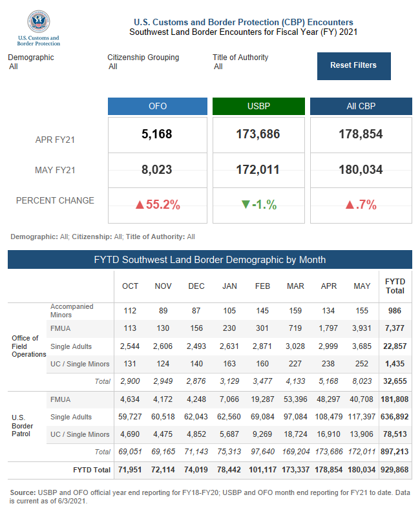Click Border Patrol FMUA FYTD total 181,808
Image resolution: width=420 pixels, height=517 pixels.
[395, 399]
